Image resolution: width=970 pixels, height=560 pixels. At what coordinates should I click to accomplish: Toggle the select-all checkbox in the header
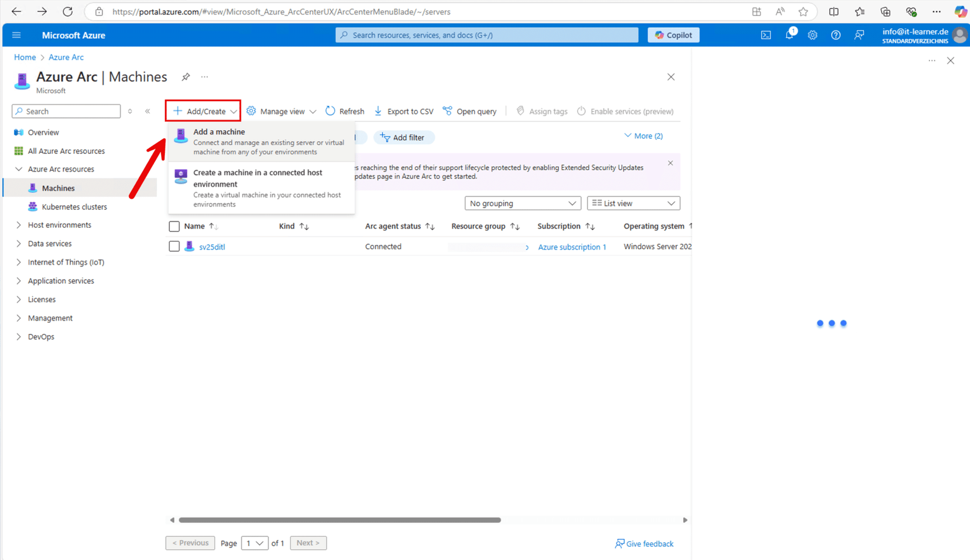coord(174,225)
